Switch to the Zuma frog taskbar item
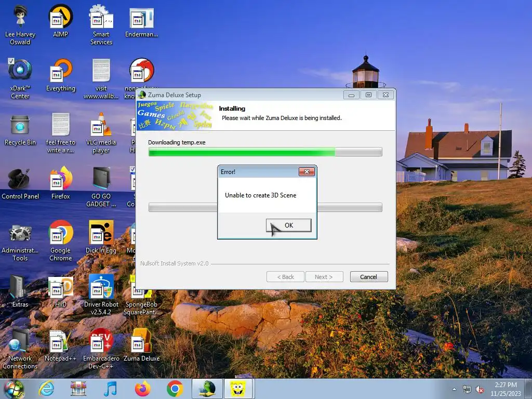The image size is (532, 399). [x=207, y=389]
